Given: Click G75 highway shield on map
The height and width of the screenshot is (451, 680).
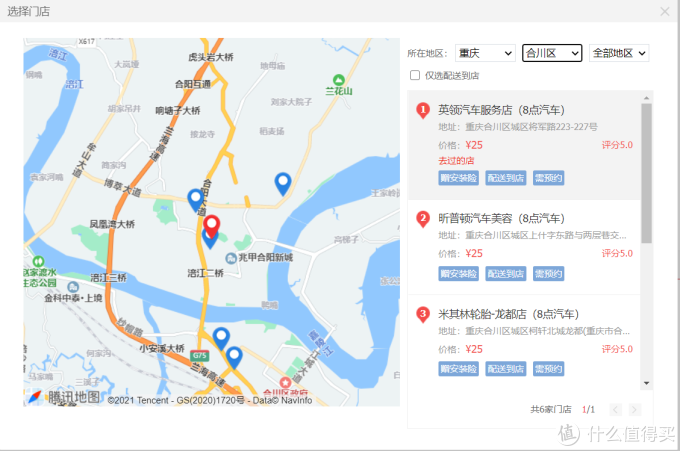Looking at the screenshot, I should point(199,356).
